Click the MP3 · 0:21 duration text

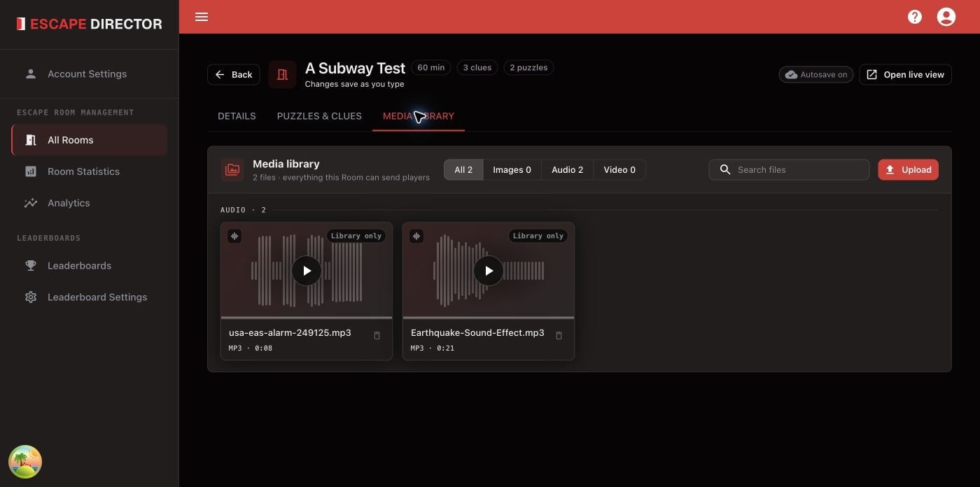pyautogui.click(x=433, y=348)
